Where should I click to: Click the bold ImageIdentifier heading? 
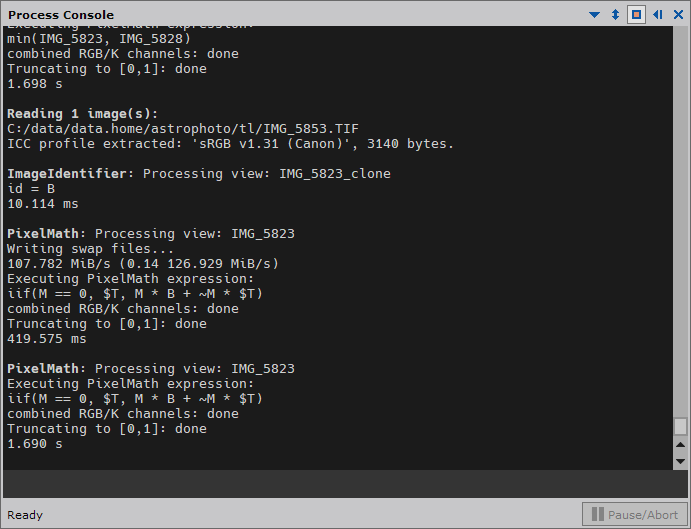tap(67, 174)
